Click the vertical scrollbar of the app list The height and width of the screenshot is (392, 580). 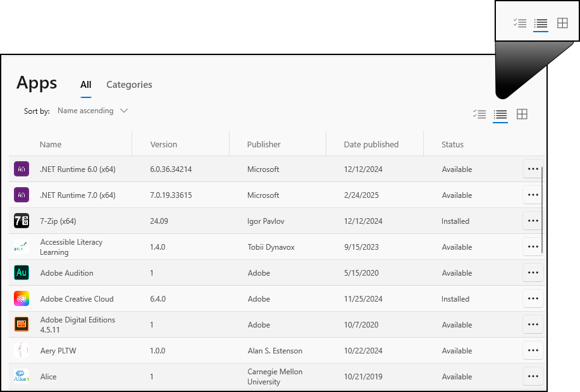point(543,209)
